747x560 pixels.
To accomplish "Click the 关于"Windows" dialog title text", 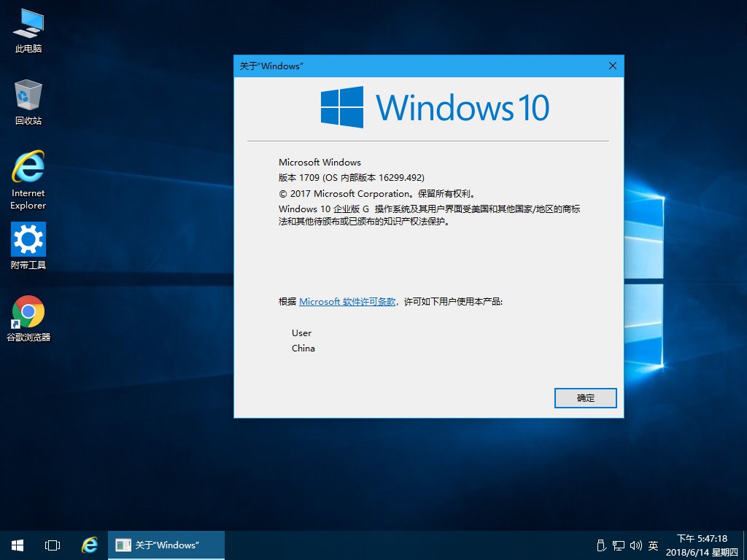I will (x=271, y=66).
